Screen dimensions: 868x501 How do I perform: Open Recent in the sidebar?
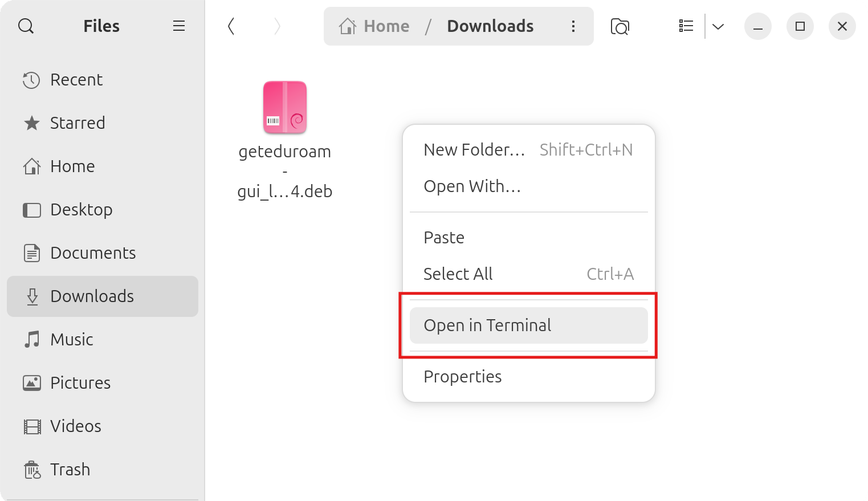pyautogui.click(x=76, y=80)
